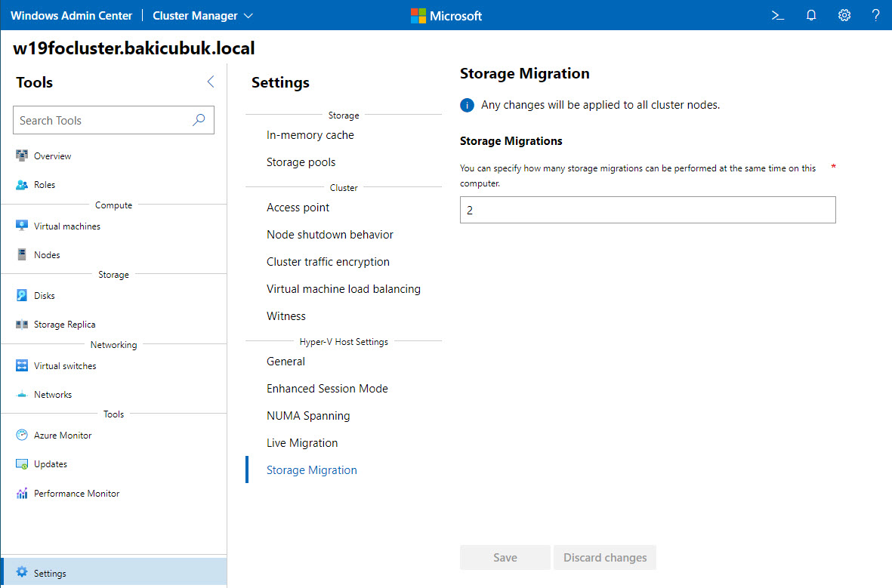Viewport: 892px width, 588px height.
Task: Click the Virtual switches icon
Action: (22, 365)
